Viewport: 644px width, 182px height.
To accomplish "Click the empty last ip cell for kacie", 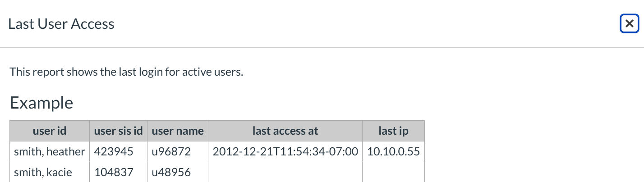I will coord(393,172).
